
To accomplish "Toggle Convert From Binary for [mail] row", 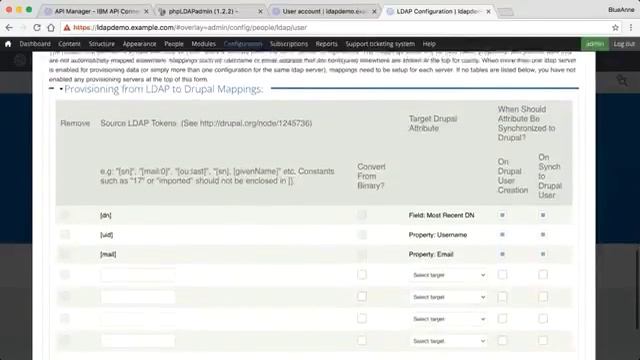I will pos(362,254).
